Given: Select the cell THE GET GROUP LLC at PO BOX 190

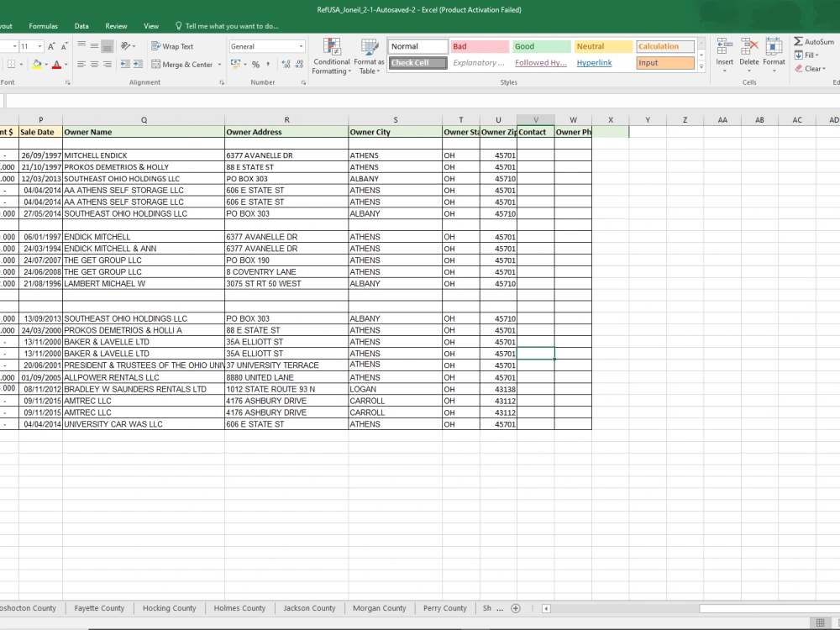Looking at the screenshot, I should (x=144, y=260).
